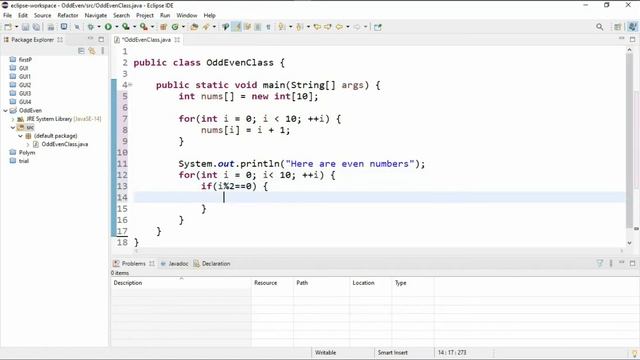Screen dimensions: 640x360
Task: Click the magnifier Quick Access search icon
Action: tap(600, 27)
